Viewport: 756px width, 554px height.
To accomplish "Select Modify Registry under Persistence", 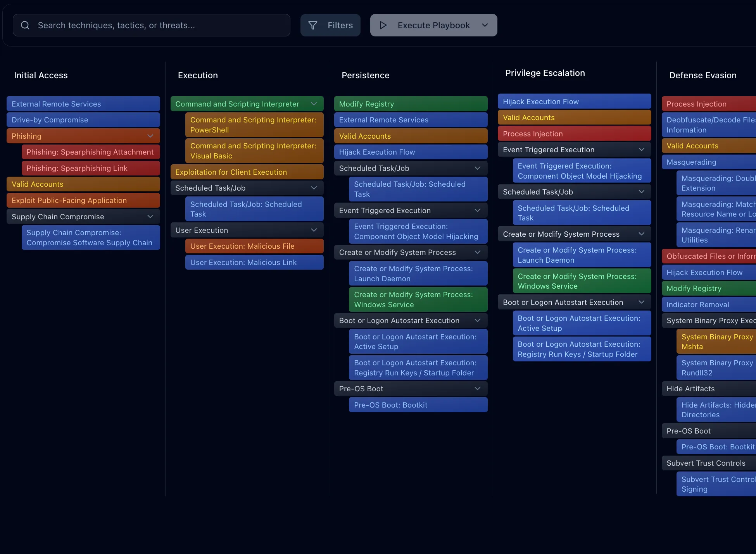I will pyautogui.click(x=411, y=104).
